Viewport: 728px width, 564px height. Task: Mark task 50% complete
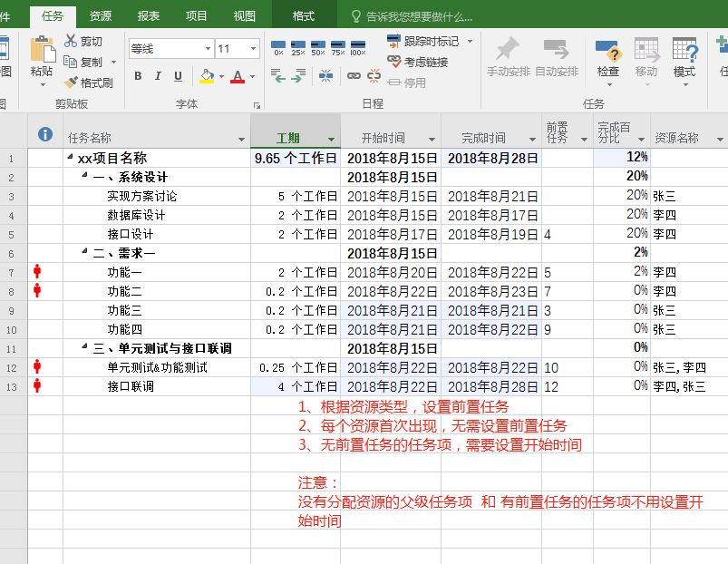(318, 48)
